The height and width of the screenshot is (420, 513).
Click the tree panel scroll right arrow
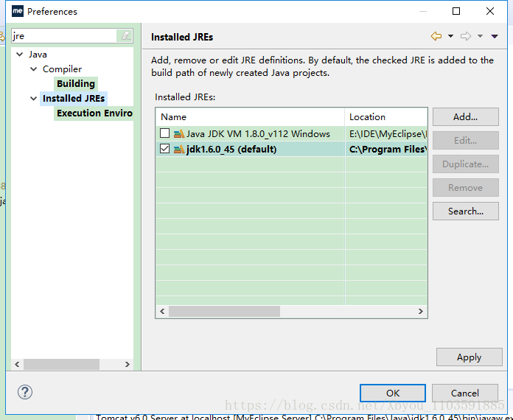128,364
